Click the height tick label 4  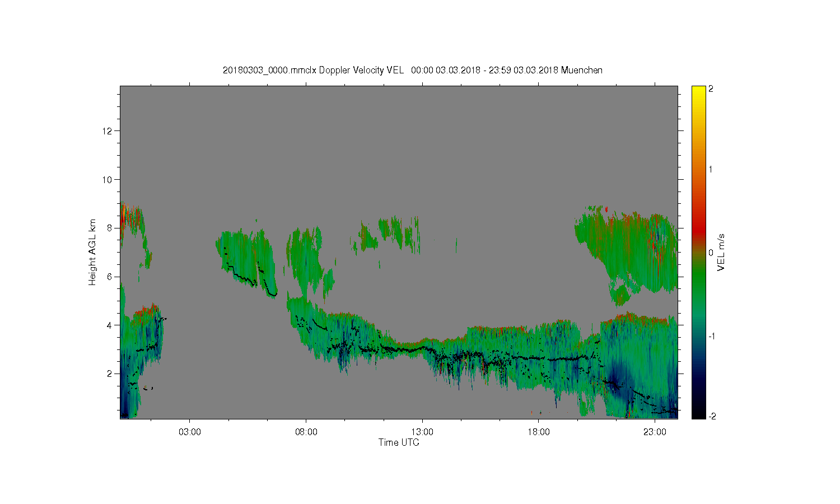coord(110,325)
